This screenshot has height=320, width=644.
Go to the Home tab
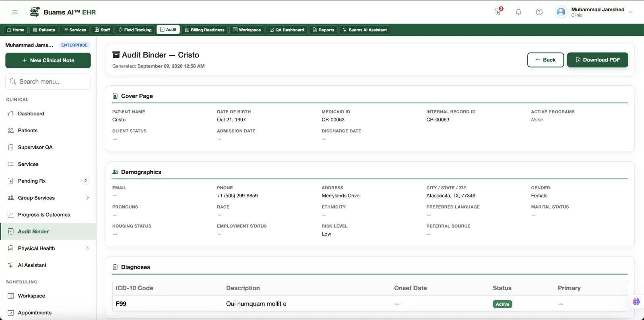tap(16, 30)
